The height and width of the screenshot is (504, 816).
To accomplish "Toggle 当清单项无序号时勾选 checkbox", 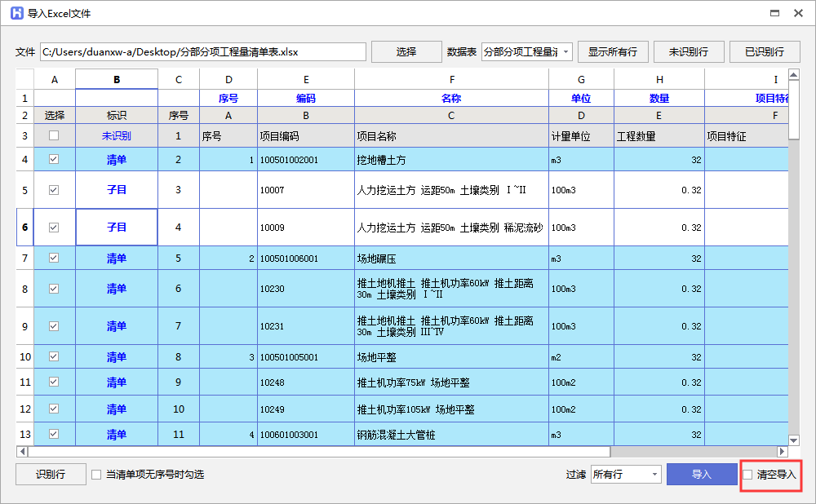I will (x=96, y=474).
